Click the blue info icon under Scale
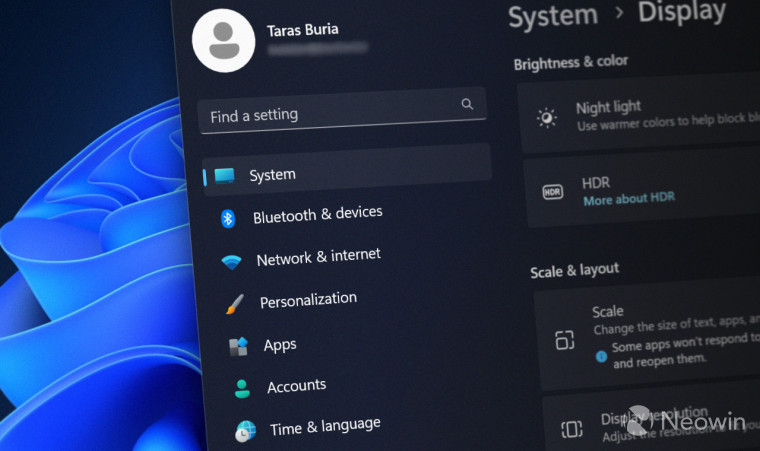The width and height of the screenshot is (760, 451). tap(601, 356)
